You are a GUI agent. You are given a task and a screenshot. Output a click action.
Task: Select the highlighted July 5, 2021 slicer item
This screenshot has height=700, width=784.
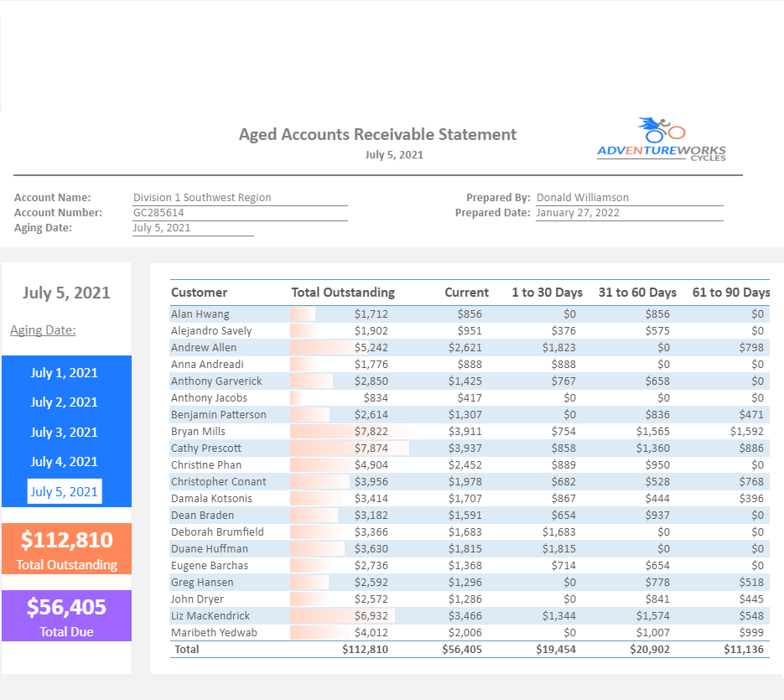tap(64, 491)
